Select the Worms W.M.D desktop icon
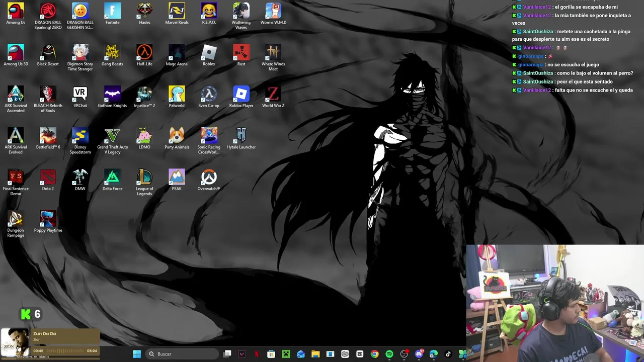Image resolution: width=644 pixels, height=362 pixels. 273,14
